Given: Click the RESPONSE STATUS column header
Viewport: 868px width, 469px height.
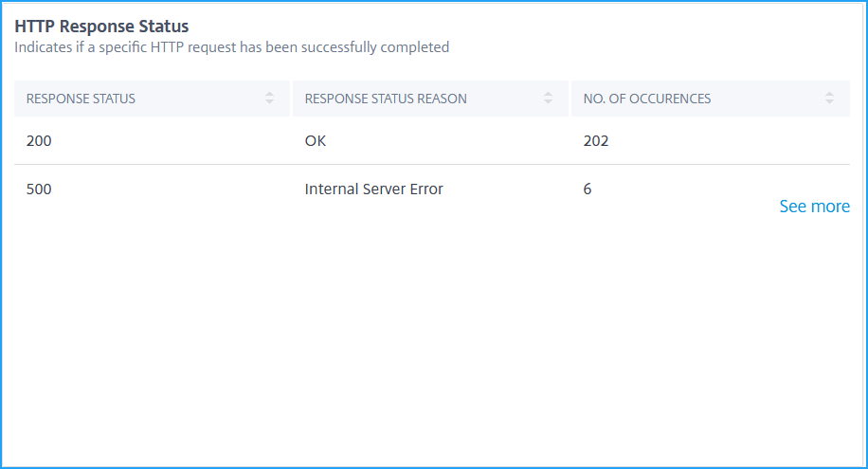Looking at the screenshot, I should click(x=153, y=99).
